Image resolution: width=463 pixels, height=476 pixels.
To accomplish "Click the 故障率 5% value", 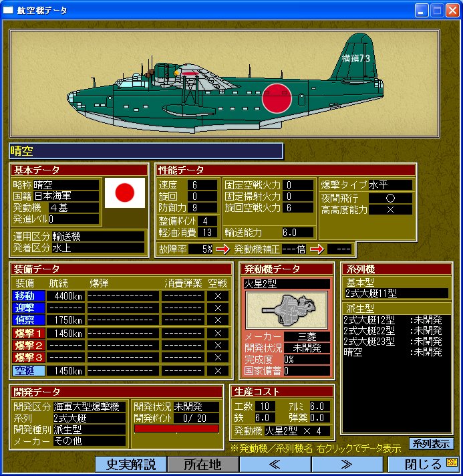I will pos(201,249).
